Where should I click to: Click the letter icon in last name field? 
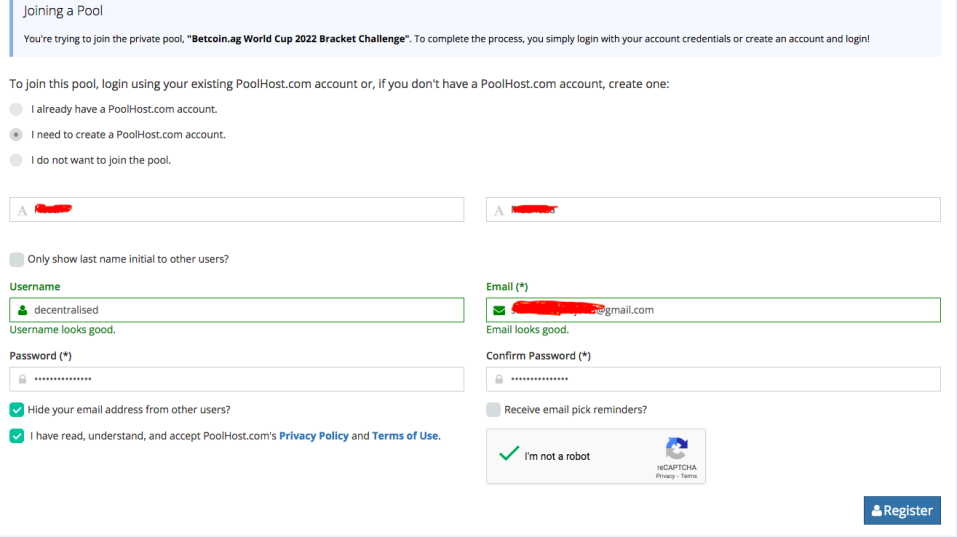point(499,210)
